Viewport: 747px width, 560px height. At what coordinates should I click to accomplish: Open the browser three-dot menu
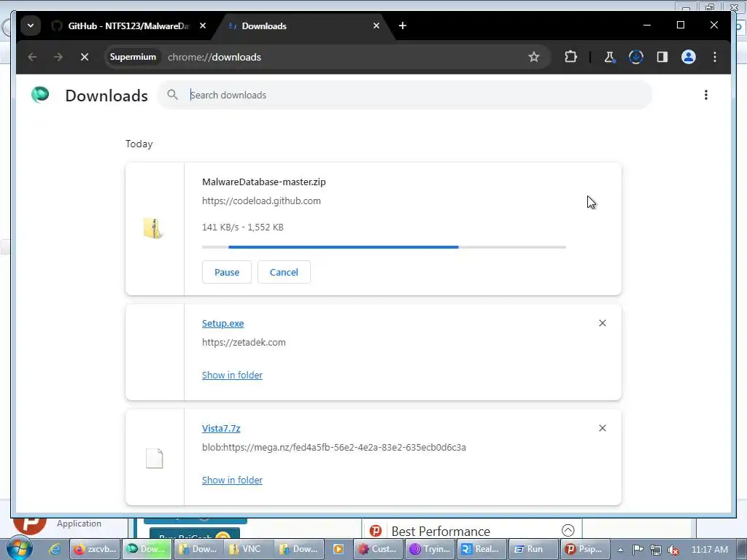coord(715,57)
